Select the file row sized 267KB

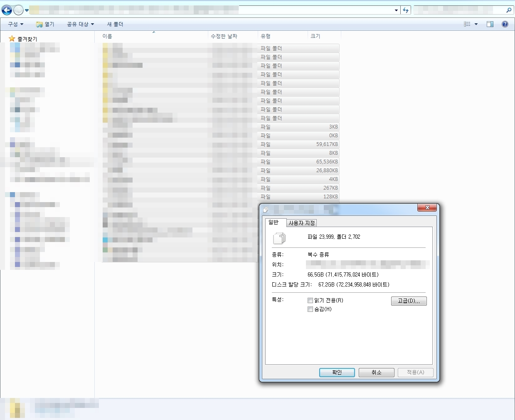221,188
